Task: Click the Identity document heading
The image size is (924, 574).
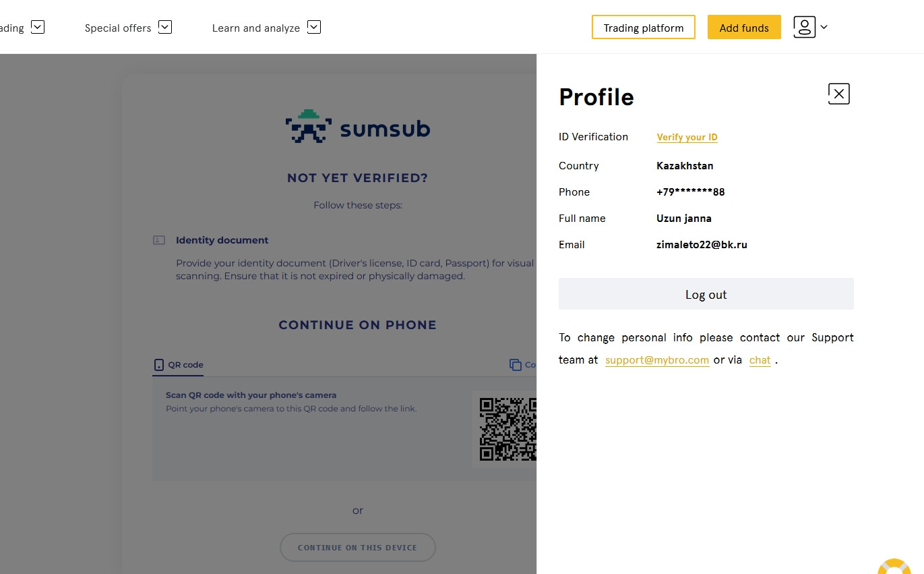Action: click(x=222, y=240)
